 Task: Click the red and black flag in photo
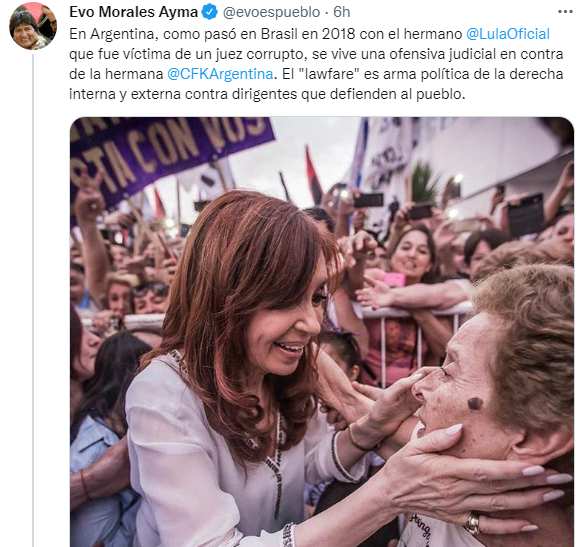pos(314,175)
